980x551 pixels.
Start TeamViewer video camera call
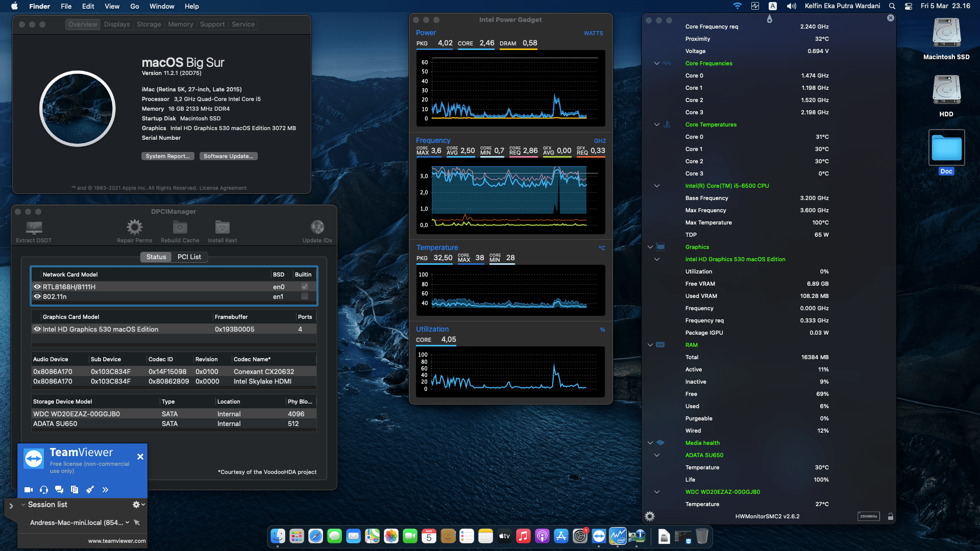pos(29,490)
